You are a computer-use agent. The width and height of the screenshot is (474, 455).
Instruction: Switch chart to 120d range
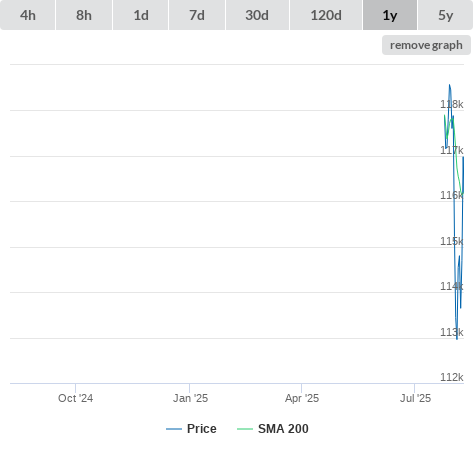tap(326, 15)
